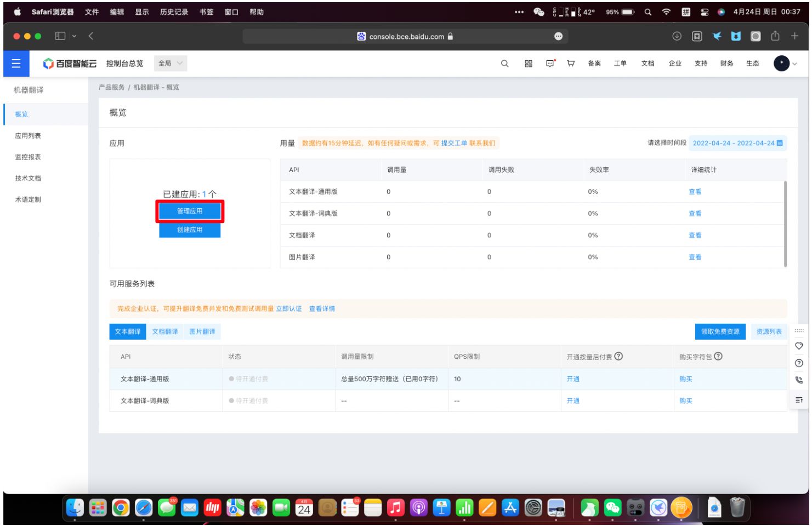Click the help icon beside 购买字符包
812x527 pixels.
tap(718, 356)
